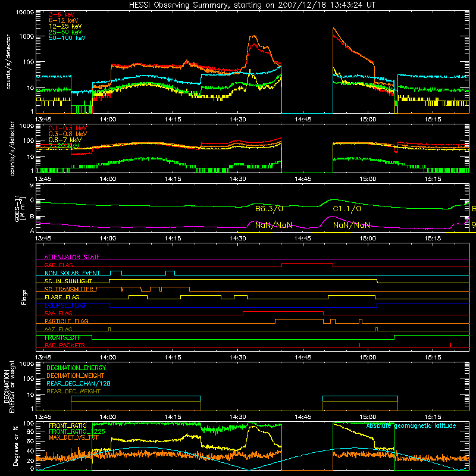The width and height of the screenshot is (476, 476).
Task: Select the 3-6 keV legend label
Action: pos(62,14)
